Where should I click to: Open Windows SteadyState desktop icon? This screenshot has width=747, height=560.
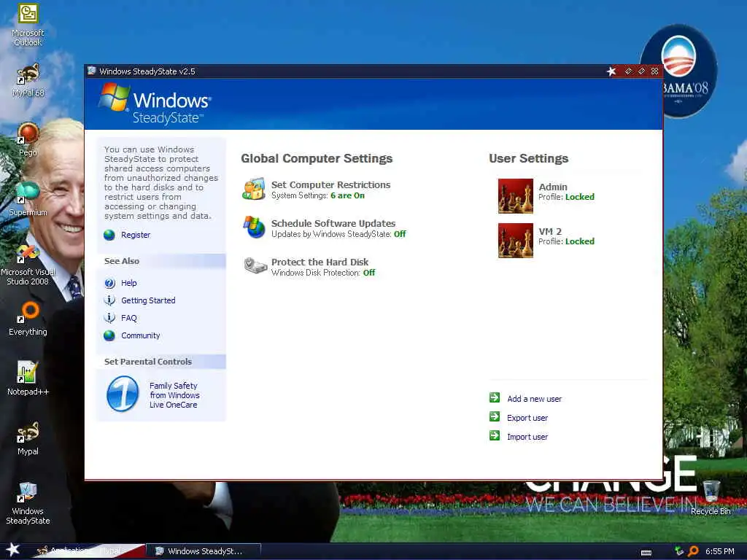(x=28, y=503)
